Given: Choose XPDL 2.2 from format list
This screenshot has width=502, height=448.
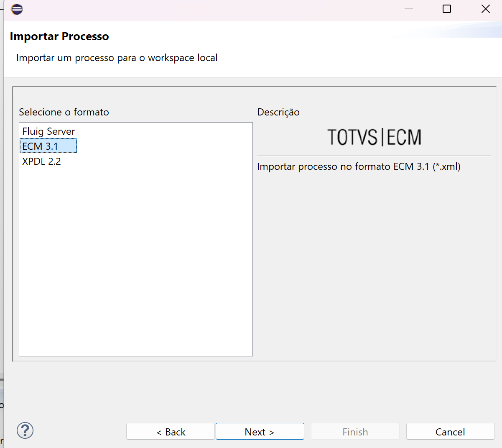Looking at the screenshot, I should [x=41, y=161].
